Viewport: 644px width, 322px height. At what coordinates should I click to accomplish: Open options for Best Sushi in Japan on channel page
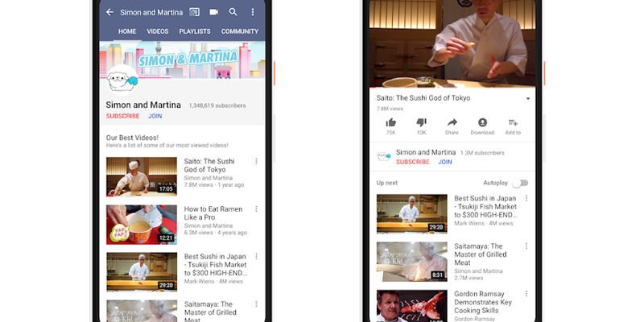[256, 256]
